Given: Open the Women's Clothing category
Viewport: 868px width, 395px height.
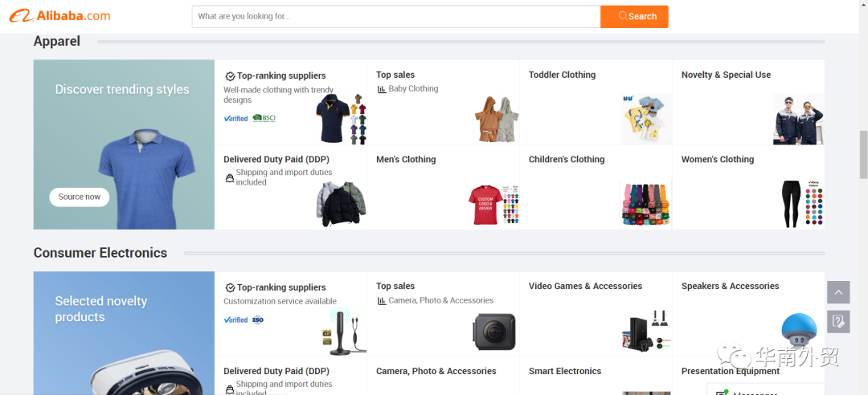Looking at the screenshot, I should coord(718,159).
